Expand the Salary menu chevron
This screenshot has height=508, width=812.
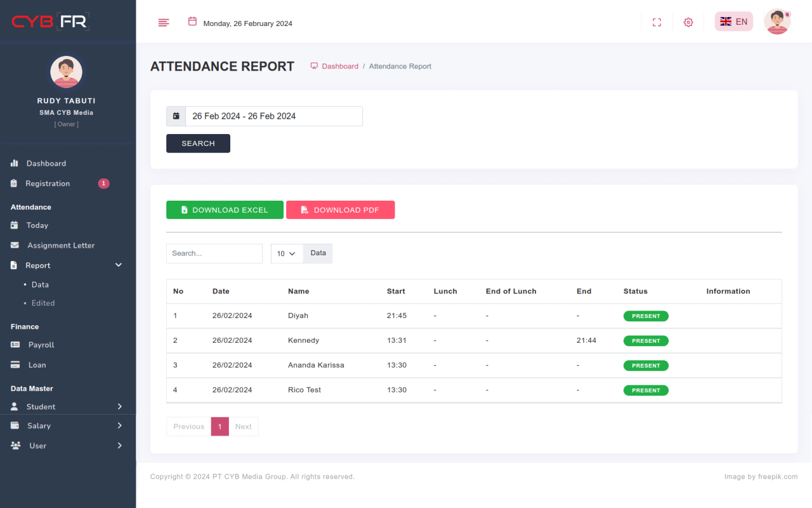click(x=120, y=425)
